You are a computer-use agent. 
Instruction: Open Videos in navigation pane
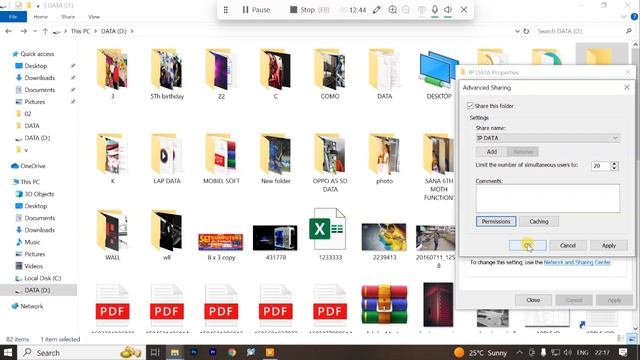[33, 266]
